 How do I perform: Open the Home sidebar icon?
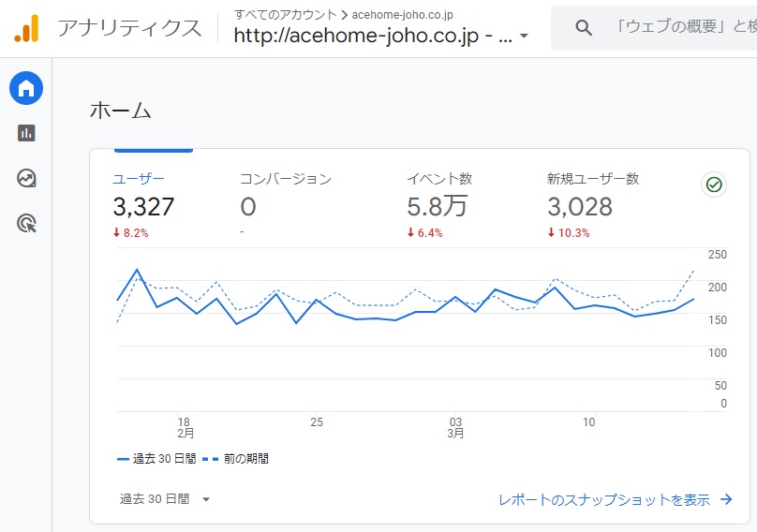pos(26,88)
